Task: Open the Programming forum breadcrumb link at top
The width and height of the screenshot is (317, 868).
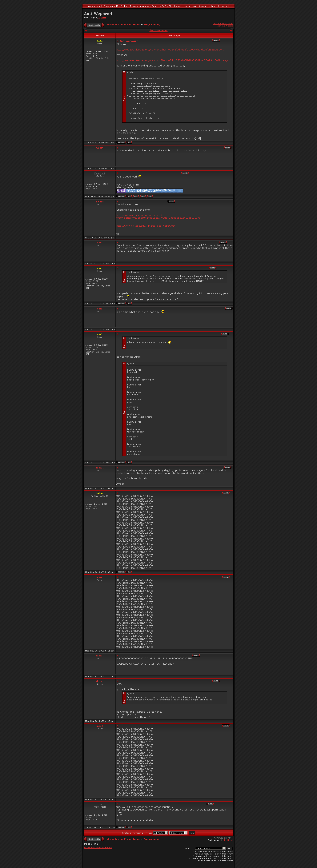Action: coord(152,25)
